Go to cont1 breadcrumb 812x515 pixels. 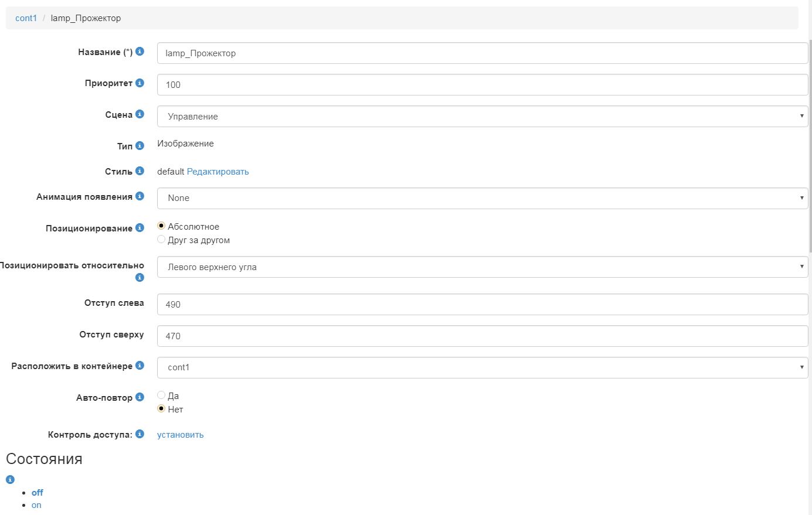(26, 18)
